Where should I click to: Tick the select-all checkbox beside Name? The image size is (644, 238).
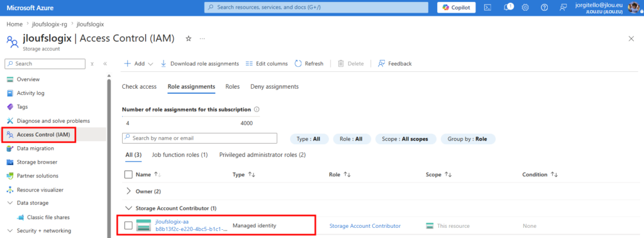(x=128, y=174)
